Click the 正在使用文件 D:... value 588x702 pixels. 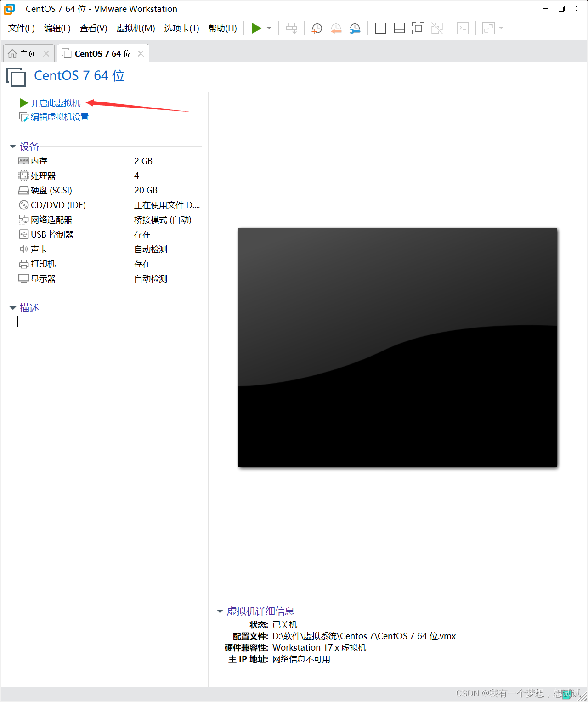167,205
